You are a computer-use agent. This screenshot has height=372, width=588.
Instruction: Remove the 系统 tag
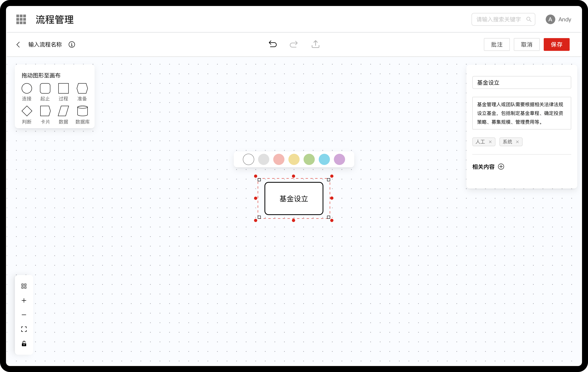point(517,142)
